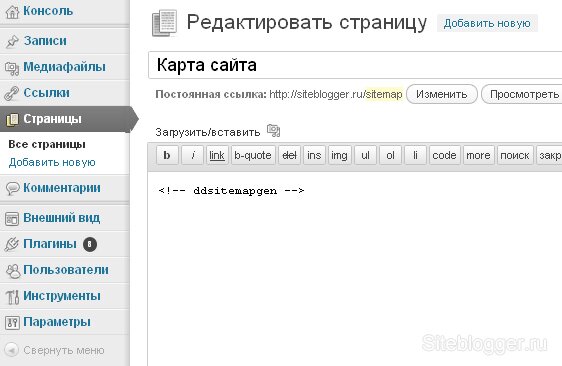Click Добавить новую button beside page heading
The width and height of the screenshot is (562, 366).
[487, 23]
